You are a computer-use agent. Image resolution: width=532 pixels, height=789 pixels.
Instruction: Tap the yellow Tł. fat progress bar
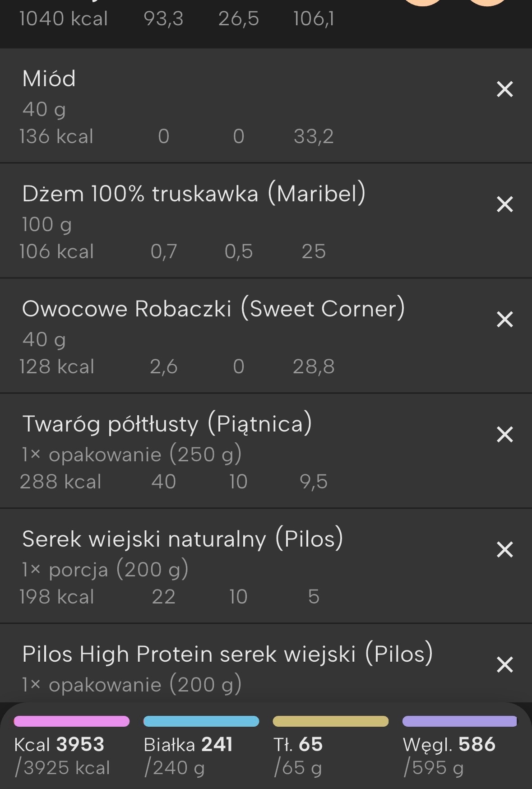330,721
